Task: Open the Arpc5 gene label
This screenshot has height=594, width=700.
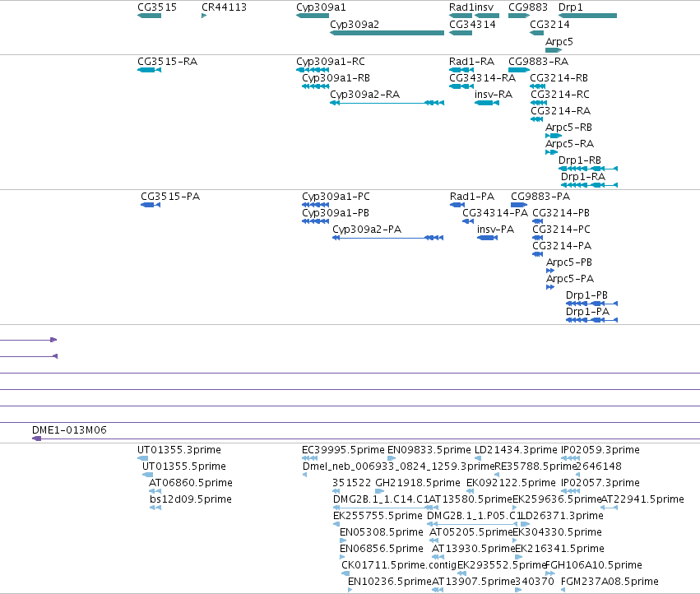Action: click(x=559, y=41)
